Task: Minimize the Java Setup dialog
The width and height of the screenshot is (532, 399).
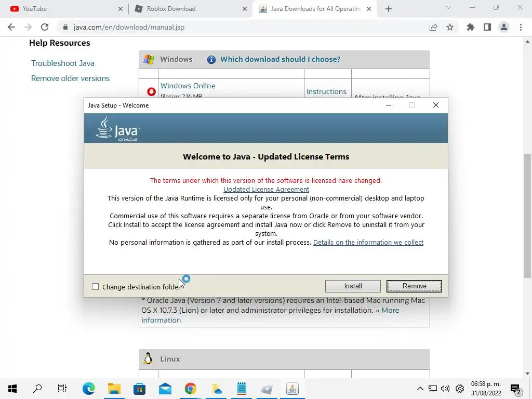Action: tap(389, 105)
